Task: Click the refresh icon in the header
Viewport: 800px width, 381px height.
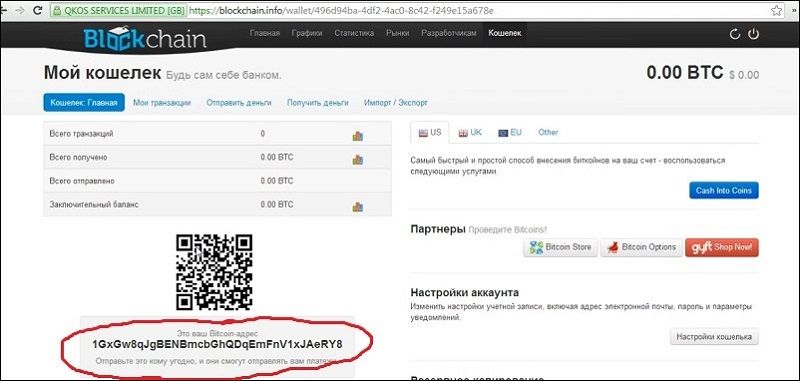Action: point(735,34)
